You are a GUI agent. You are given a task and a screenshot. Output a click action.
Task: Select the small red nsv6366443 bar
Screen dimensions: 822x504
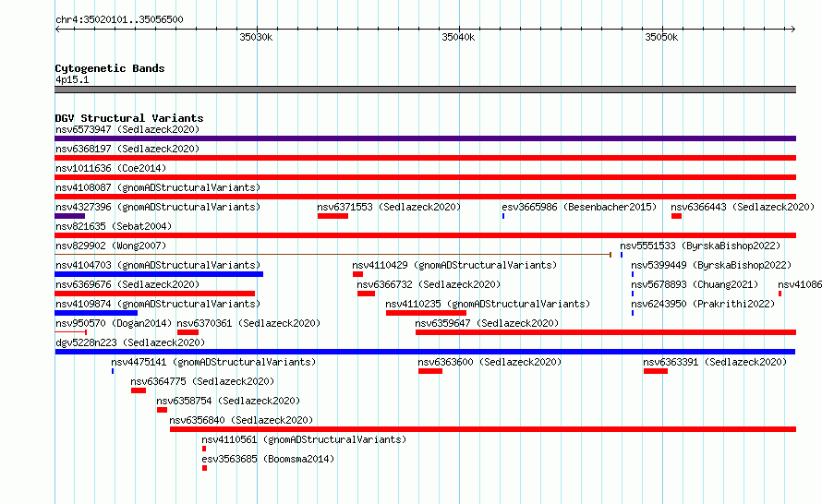tap(676, 216)
